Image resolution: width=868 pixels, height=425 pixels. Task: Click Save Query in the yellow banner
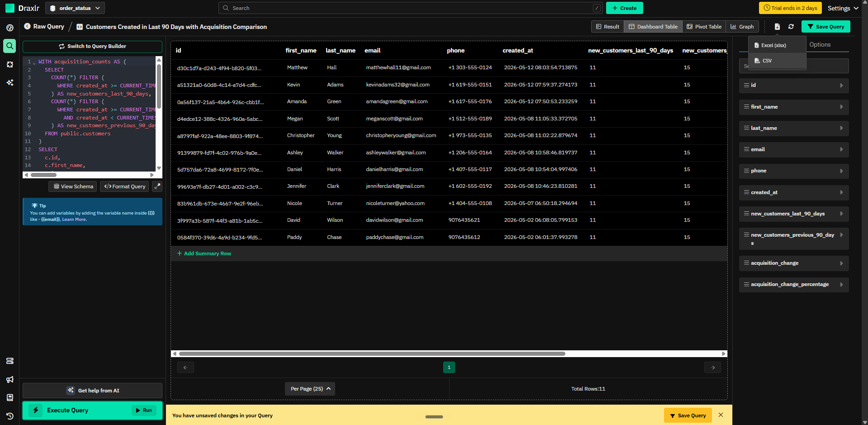[688, 415]
